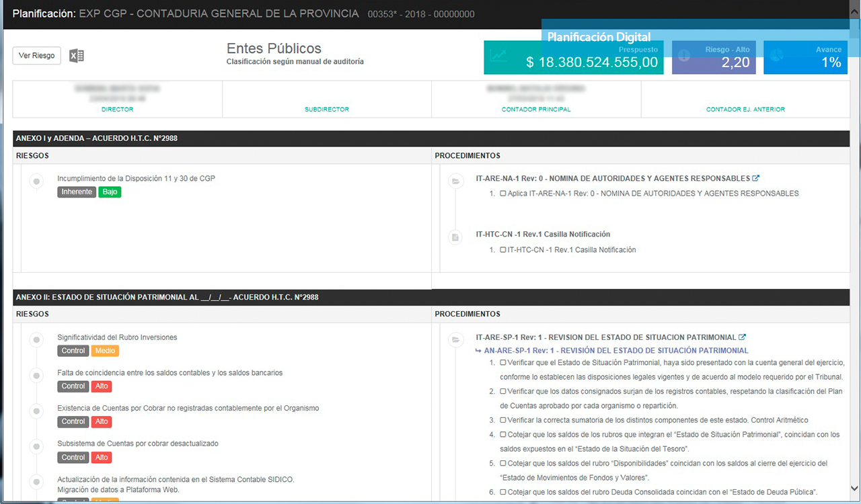The height and width of the screenshot is (504, 861).
Task: Click risk marker for Incumplimiento de la Disposición
Action: [36, 181]
